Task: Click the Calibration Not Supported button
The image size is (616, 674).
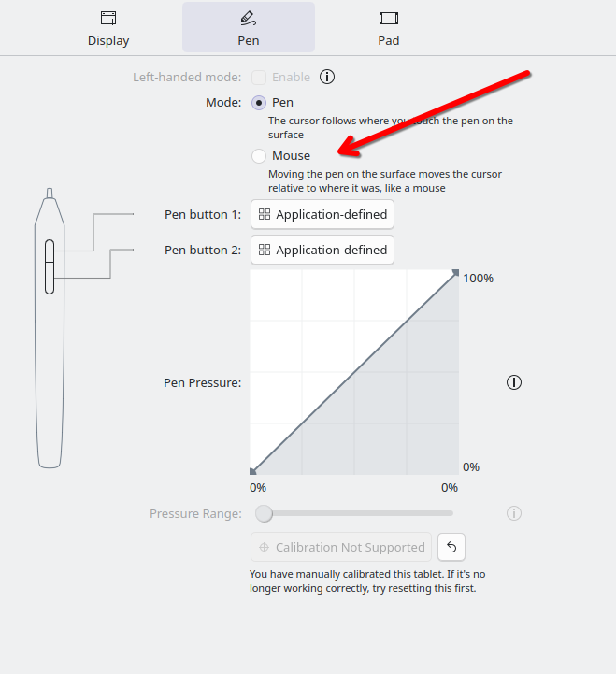Action: tap(341, 547)
